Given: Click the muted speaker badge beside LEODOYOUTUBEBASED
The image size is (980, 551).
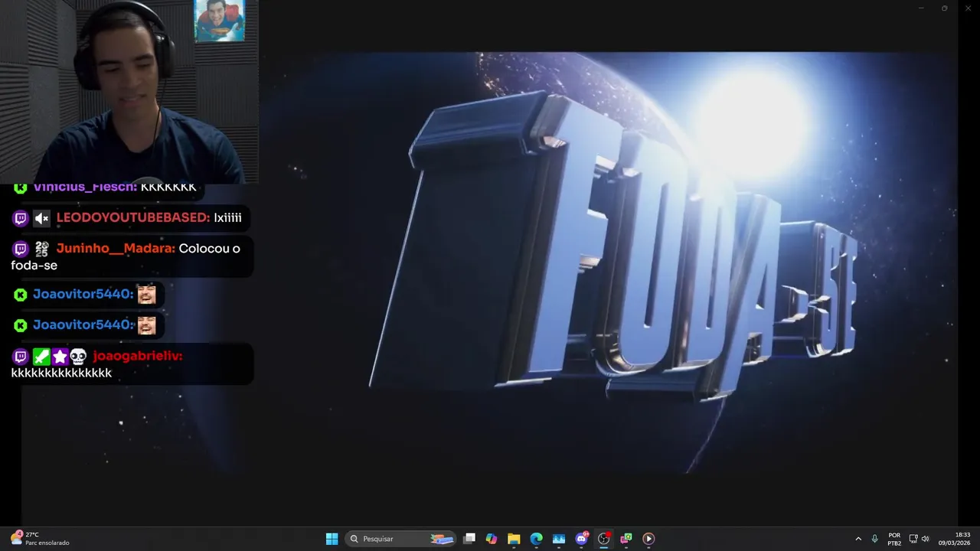Looking at the screenshot, I should pos(41,219).
